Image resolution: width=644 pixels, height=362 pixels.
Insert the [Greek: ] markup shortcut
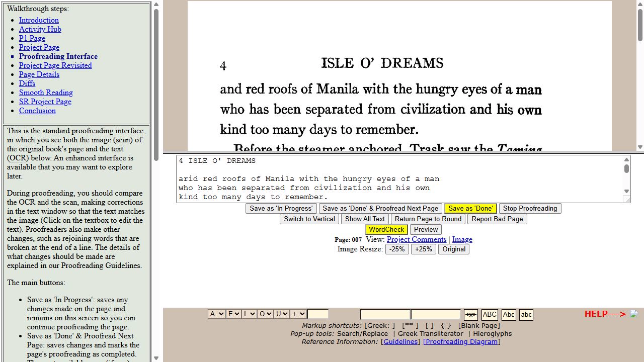[380, 326]
